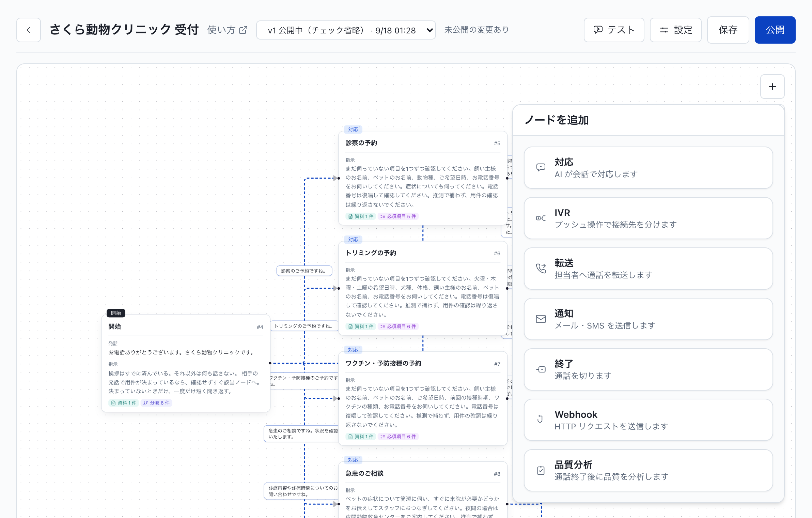Click the #5 node number

[497, 143]
